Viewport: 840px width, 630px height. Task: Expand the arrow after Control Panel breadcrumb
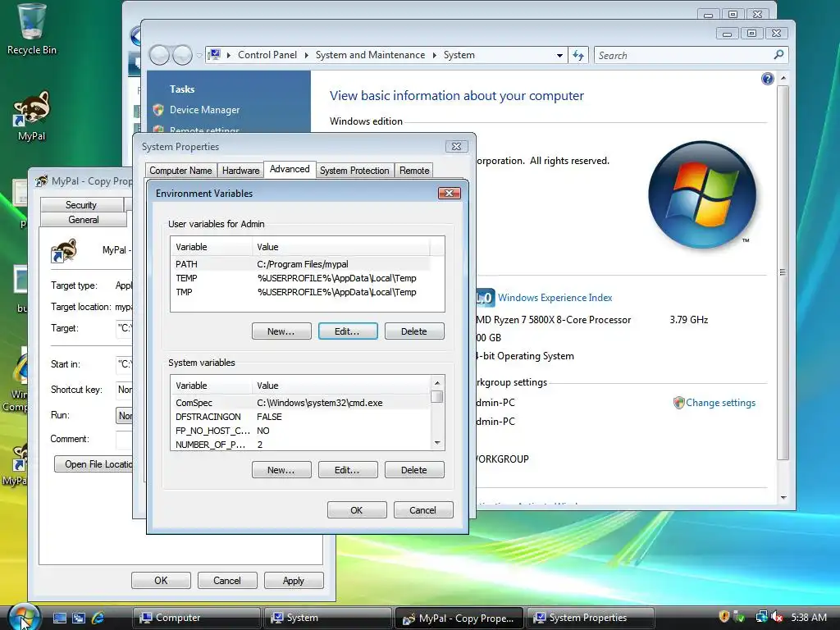[307, 55]
